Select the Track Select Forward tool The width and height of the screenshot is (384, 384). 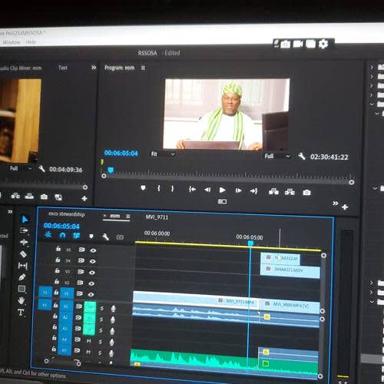pyautogui.click(x=24, y=231)
